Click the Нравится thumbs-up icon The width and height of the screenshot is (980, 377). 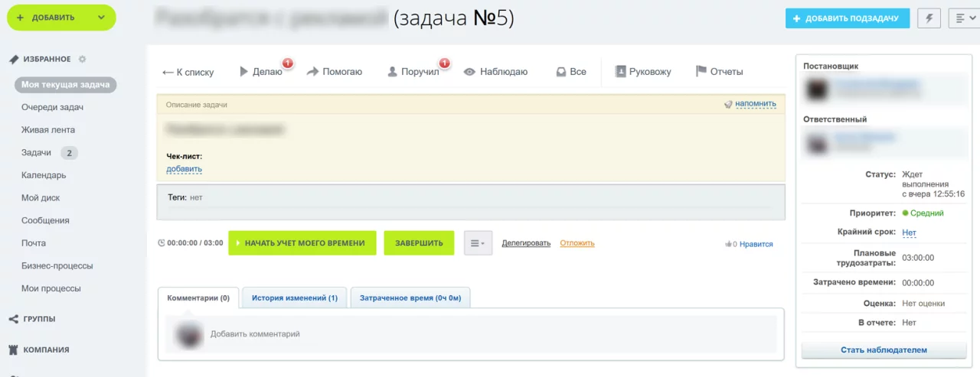coord(728,245)
